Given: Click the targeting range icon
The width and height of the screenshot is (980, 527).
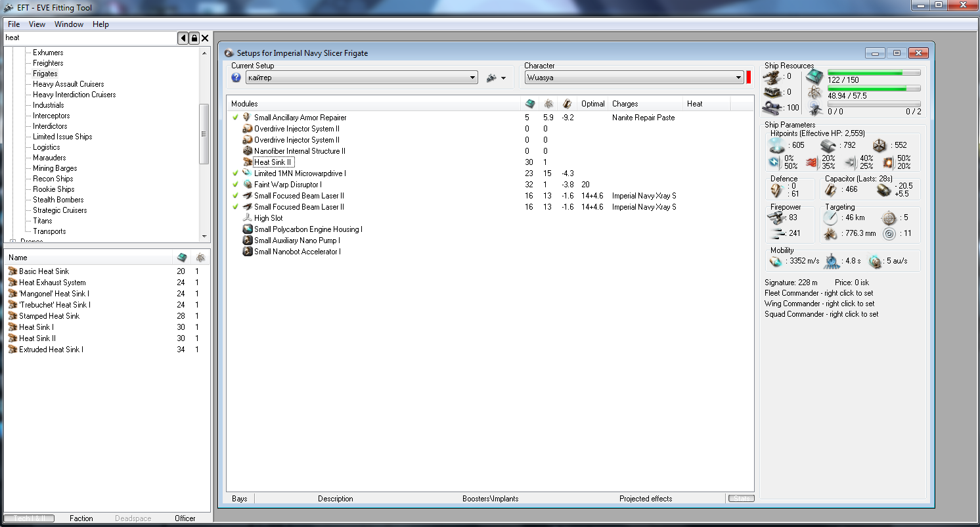Looking at the screenshot, I should point(831,218).
